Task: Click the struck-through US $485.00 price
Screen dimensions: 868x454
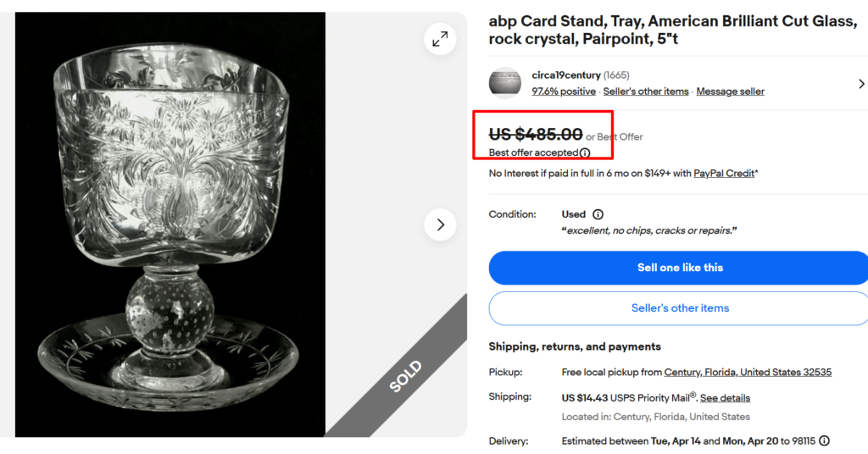Action: (536, 134)
